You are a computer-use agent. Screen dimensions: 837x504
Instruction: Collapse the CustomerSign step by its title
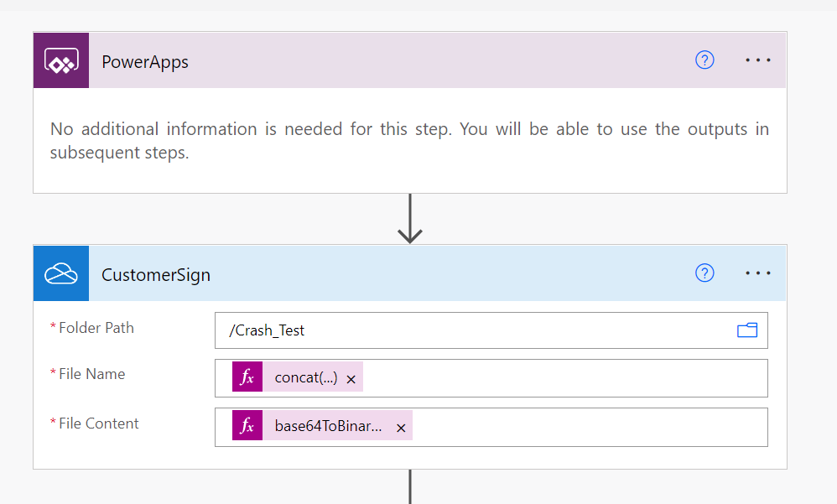(x=156, y=275)
